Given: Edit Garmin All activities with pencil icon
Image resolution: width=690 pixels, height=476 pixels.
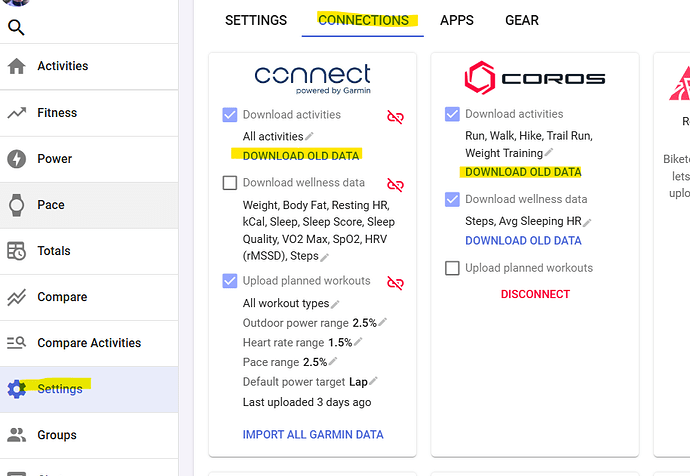Looking at the screenshot, I should pyautogui.click(x=309, y=136).
